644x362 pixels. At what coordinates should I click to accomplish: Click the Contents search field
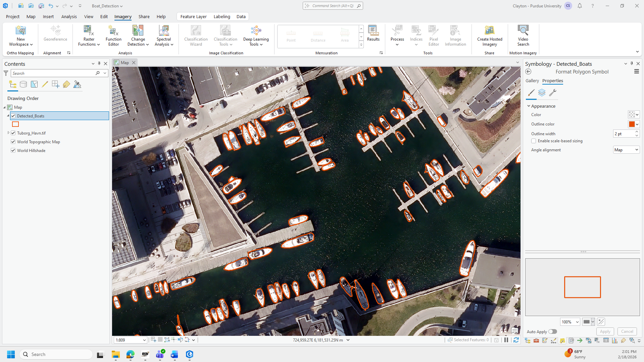54,73
